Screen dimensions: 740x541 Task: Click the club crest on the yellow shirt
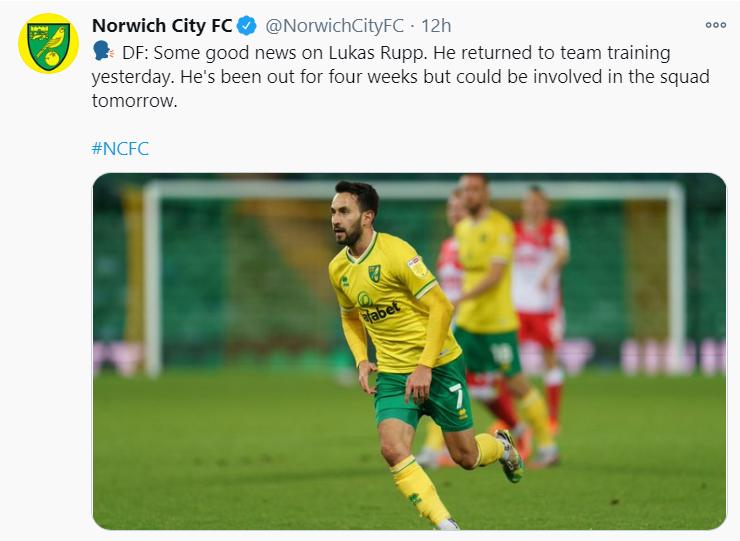click(x=374, y=273)
